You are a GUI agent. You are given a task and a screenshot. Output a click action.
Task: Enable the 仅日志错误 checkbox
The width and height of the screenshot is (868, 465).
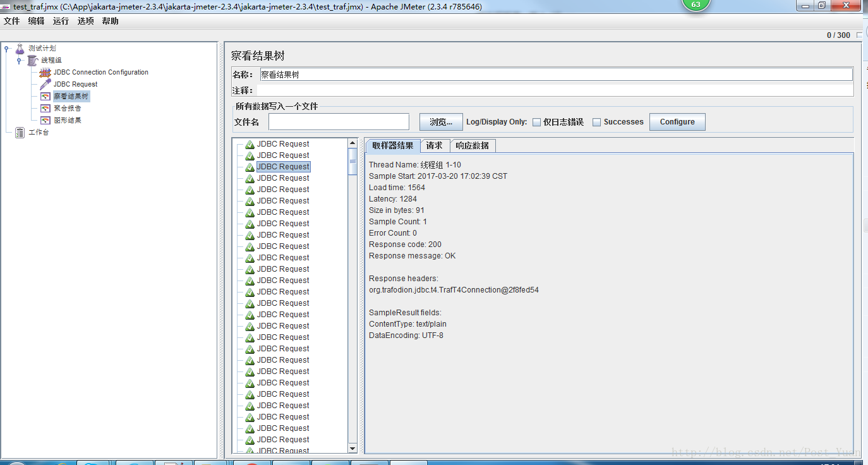(x=536, y=123)
